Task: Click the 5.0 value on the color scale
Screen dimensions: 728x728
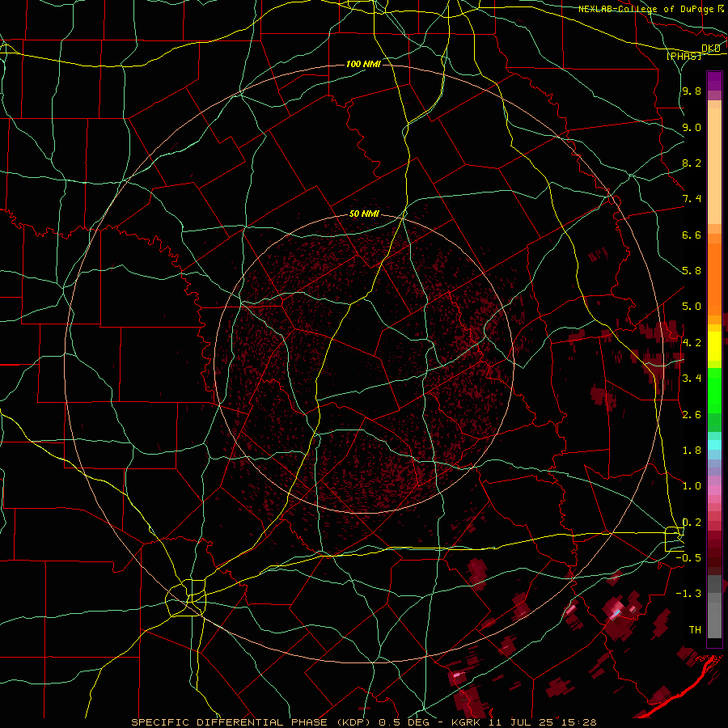Action: point(692,307)
